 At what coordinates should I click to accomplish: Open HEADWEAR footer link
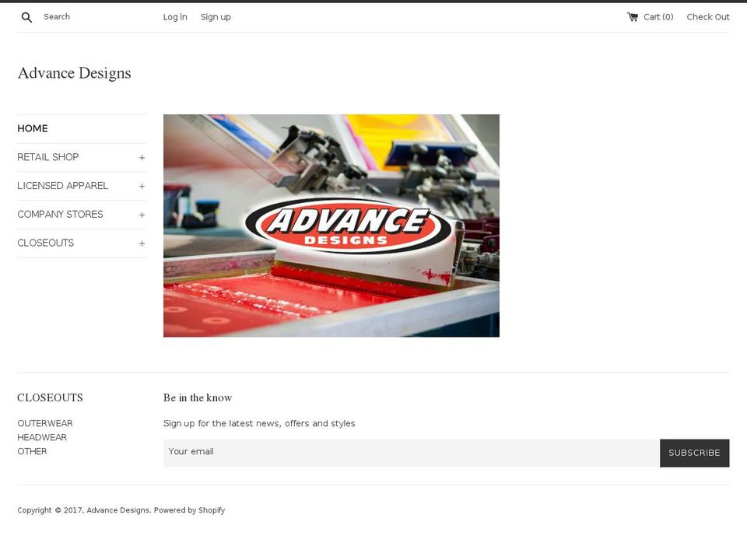(x=42, y=437)
